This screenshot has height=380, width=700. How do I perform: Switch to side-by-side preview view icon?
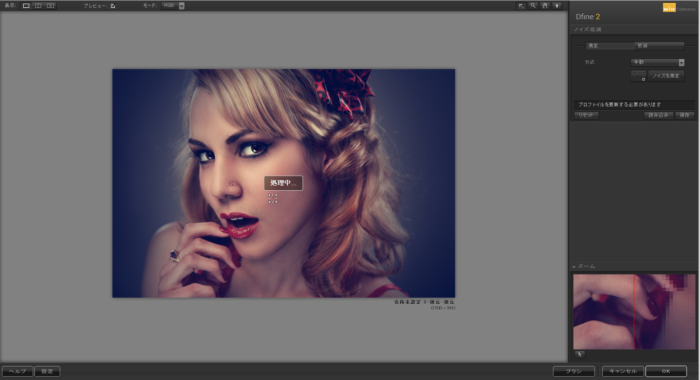click(50, 6)
